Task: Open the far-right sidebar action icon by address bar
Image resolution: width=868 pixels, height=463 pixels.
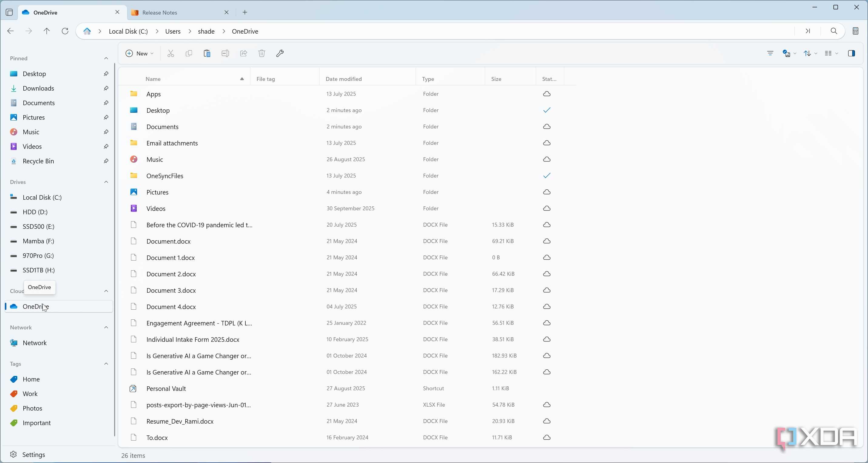Action: tap(855, 31)
